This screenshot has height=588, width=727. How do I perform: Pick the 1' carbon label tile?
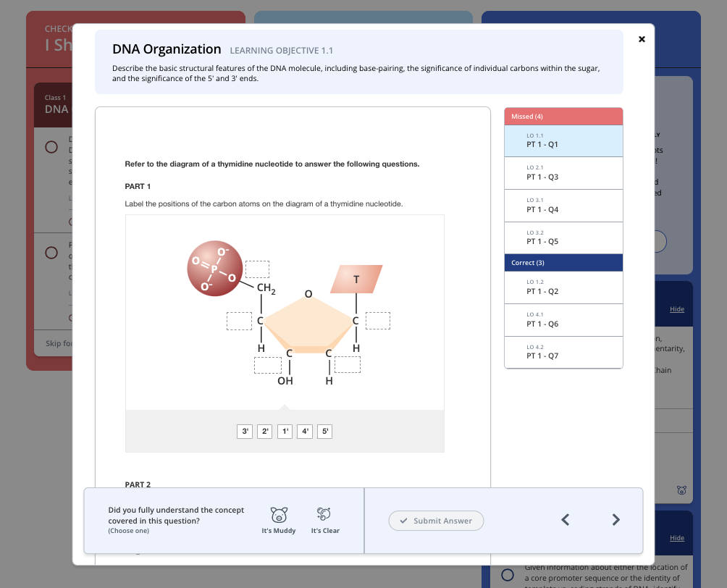point(285,432)
